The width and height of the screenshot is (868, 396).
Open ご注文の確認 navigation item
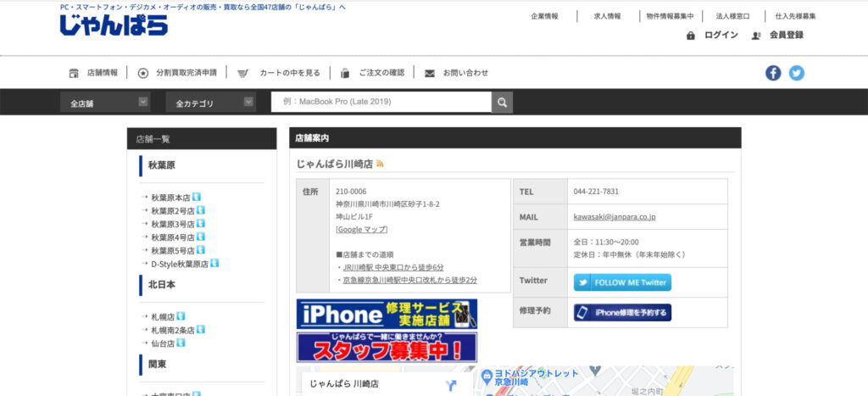tap(381, 73)
